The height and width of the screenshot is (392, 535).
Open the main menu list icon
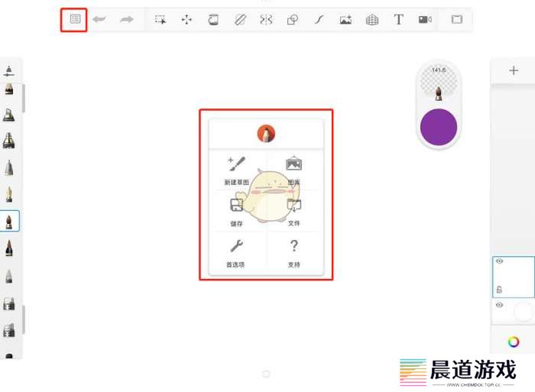pos(75,19)
